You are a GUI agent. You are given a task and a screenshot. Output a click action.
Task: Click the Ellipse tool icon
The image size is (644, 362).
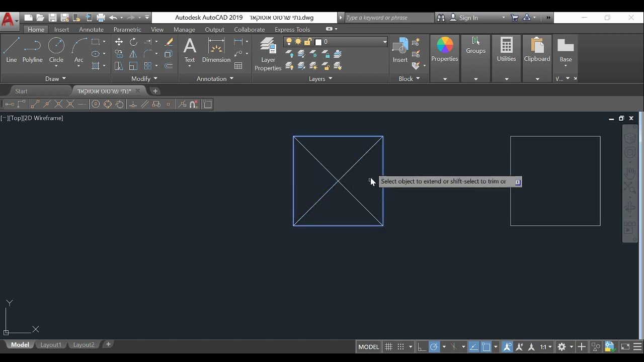point(95,54)
